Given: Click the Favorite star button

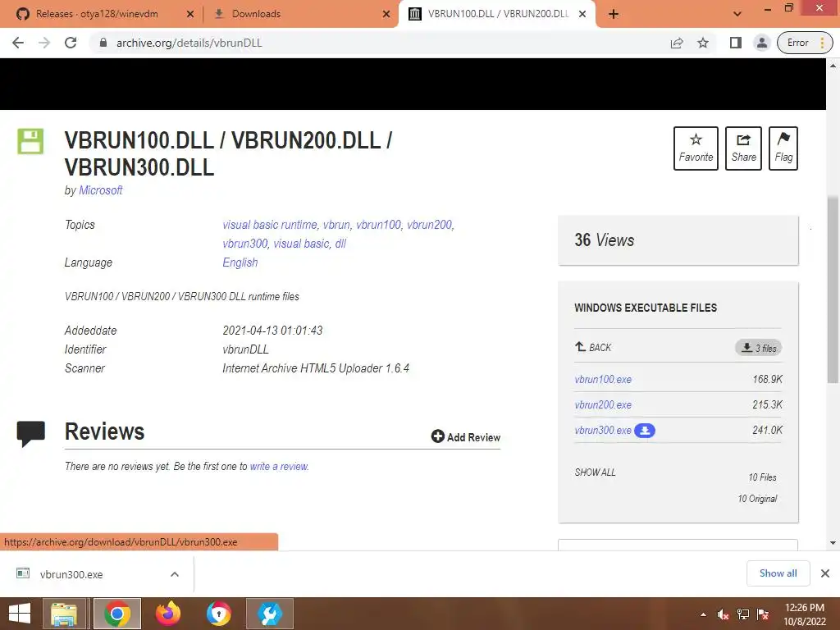Looking at the screenshot, I should coord(696,148).
